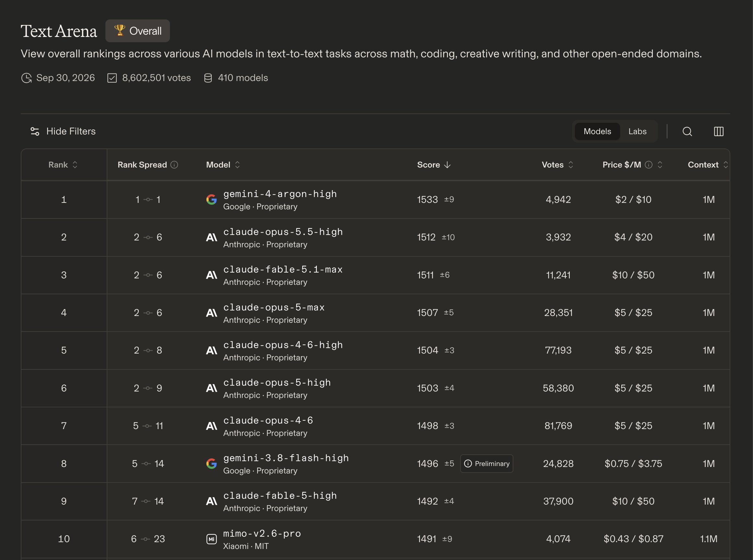The width and height of the screenshot is (753, 560).
Task: Click the checkbox icon next to votes count
Action: point(112,78)
